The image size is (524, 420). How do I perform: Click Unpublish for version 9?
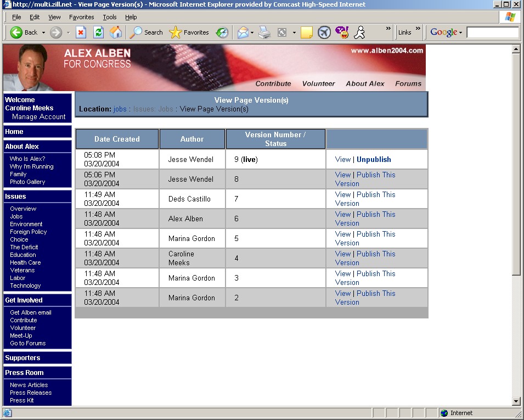coord(374,159)
